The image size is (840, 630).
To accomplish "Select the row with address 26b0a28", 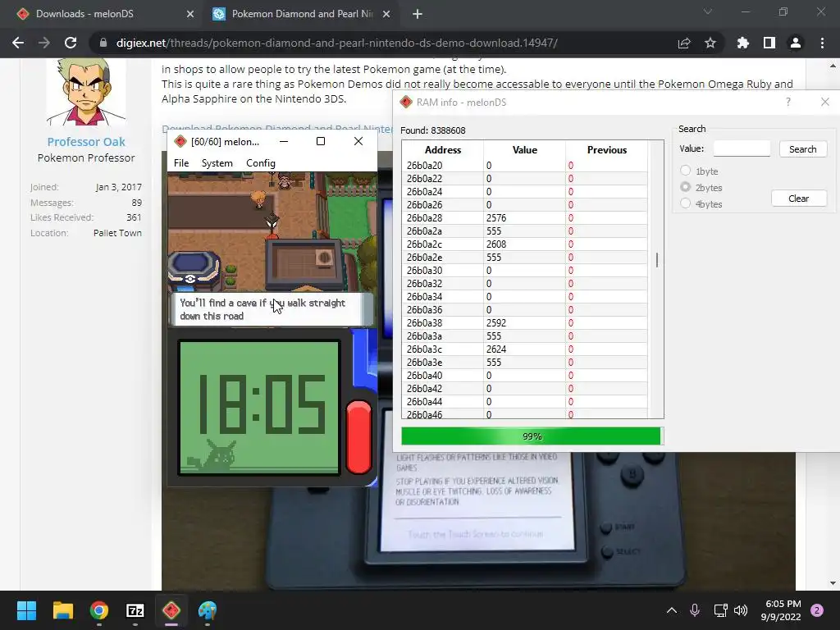I will tap(524, 217).
